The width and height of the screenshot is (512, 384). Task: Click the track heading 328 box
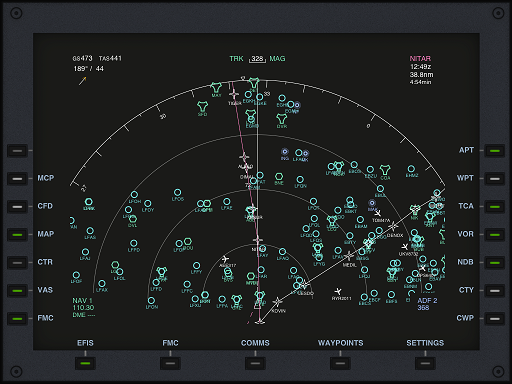257,59
